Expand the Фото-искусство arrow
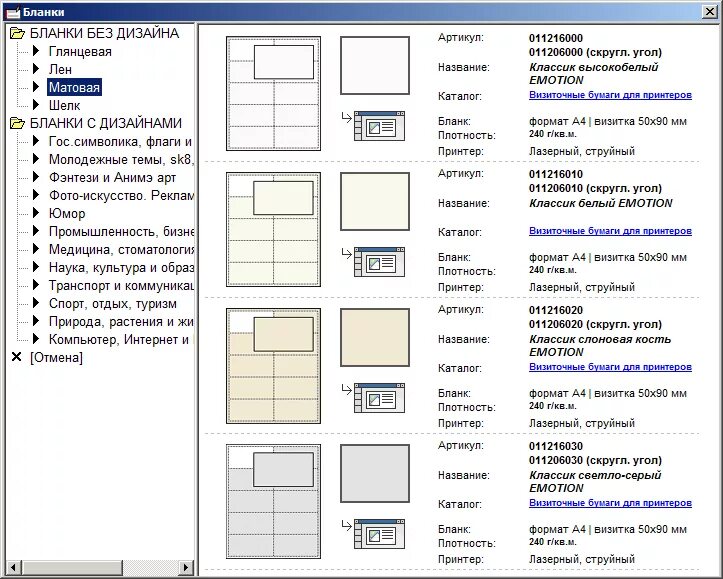This screenshot has width=723, height=579. (x=36, y=195)
